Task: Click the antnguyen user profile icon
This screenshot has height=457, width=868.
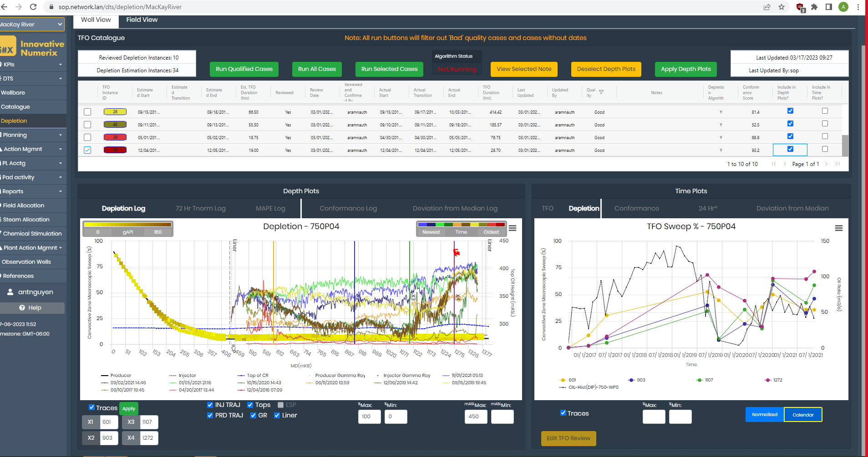Action: 9,291
